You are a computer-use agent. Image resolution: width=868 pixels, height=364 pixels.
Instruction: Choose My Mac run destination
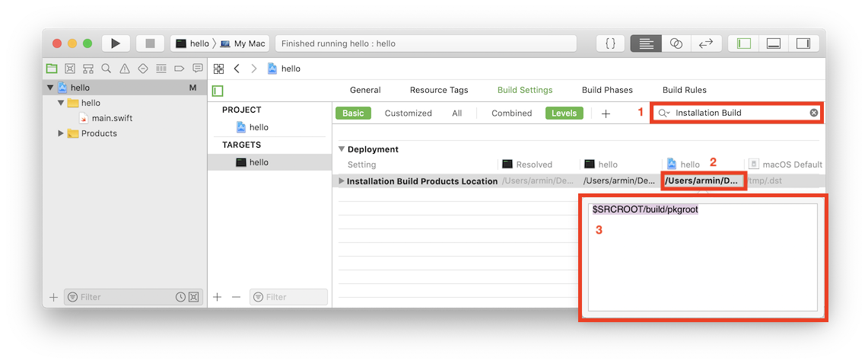243,43
